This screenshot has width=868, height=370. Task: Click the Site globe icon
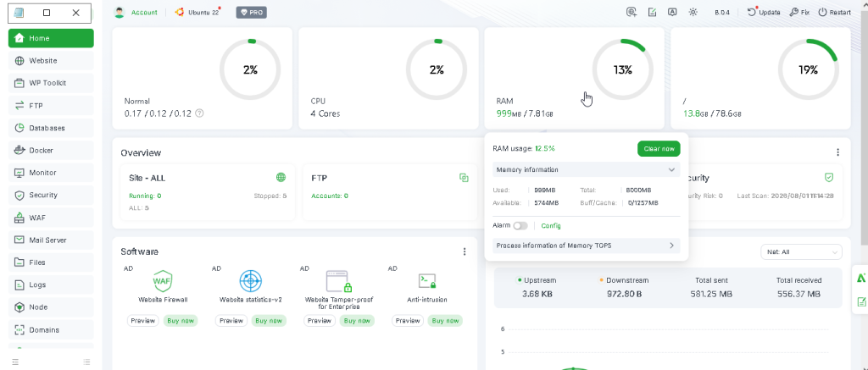281,178
